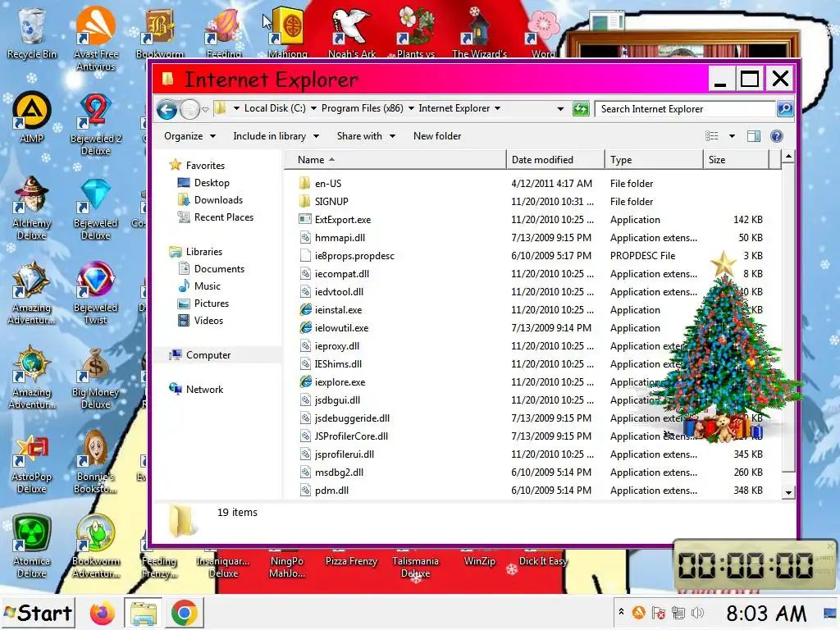Select Recent Places under Favorites

point(223,217)
